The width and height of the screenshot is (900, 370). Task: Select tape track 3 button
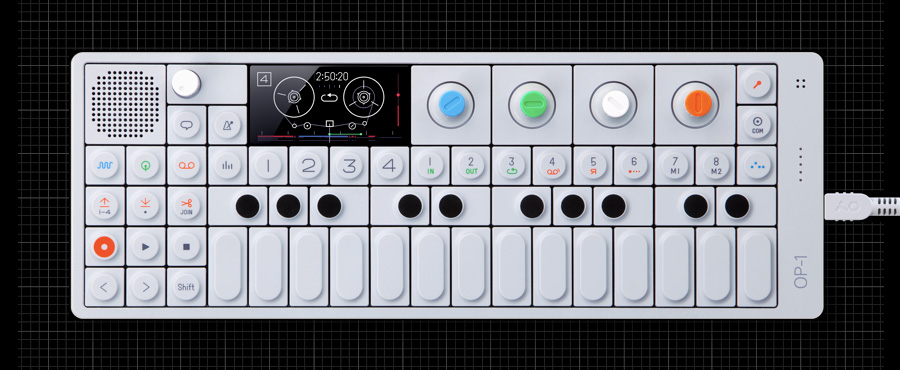[x=348, y=165]
